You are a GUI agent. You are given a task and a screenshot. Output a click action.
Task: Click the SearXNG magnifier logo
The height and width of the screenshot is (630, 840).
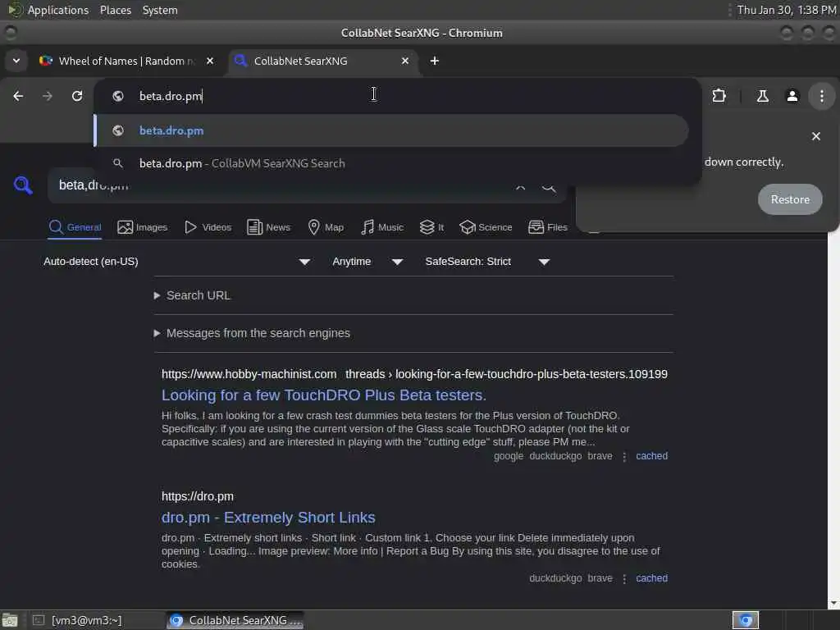tap(23, 185)
